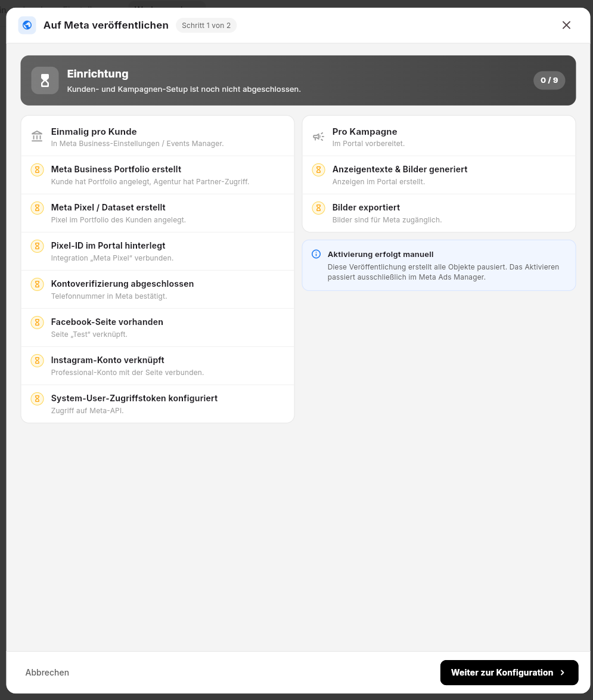593x700 pixels.
Task: Click text Telefonnummer in Meta bestätigt
Action: [x=109, y=296]
